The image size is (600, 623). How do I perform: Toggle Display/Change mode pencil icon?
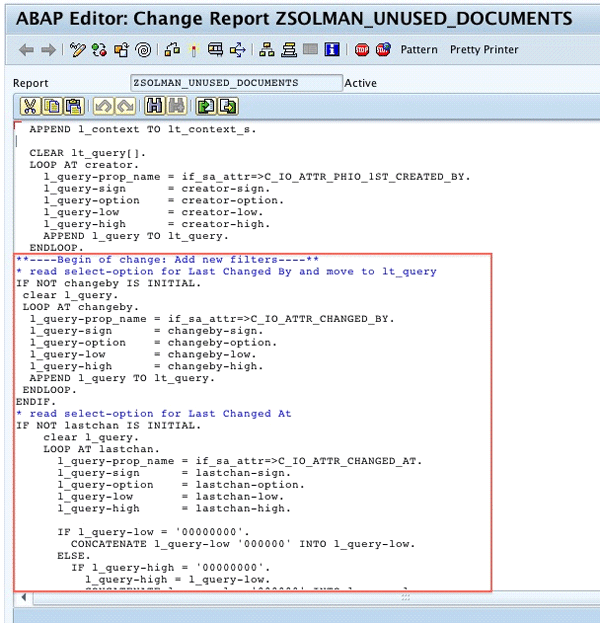click(77, 50)
